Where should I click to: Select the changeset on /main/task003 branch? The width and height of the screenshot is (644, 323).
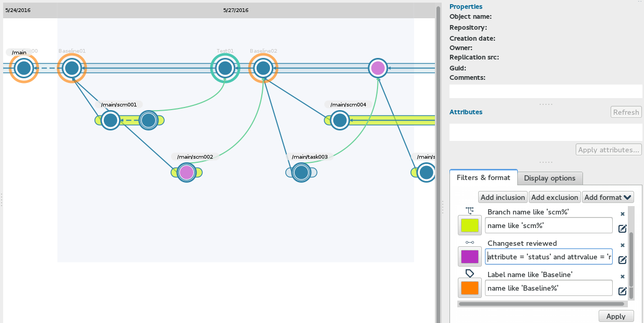click(301, 172)
